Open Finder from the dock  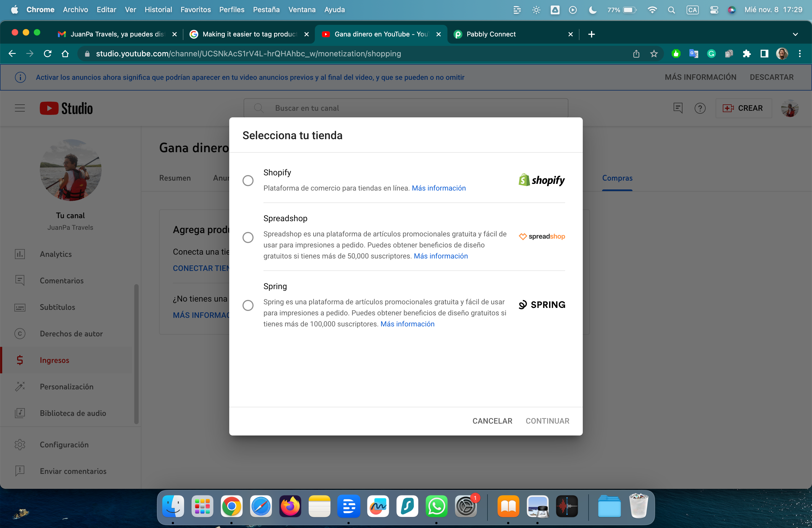coord(173,506)
